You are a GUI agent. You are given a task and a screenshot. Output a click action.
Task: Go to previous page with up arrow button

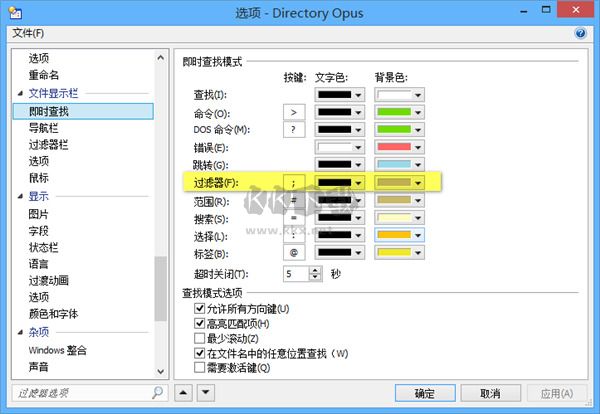[183, 393]
